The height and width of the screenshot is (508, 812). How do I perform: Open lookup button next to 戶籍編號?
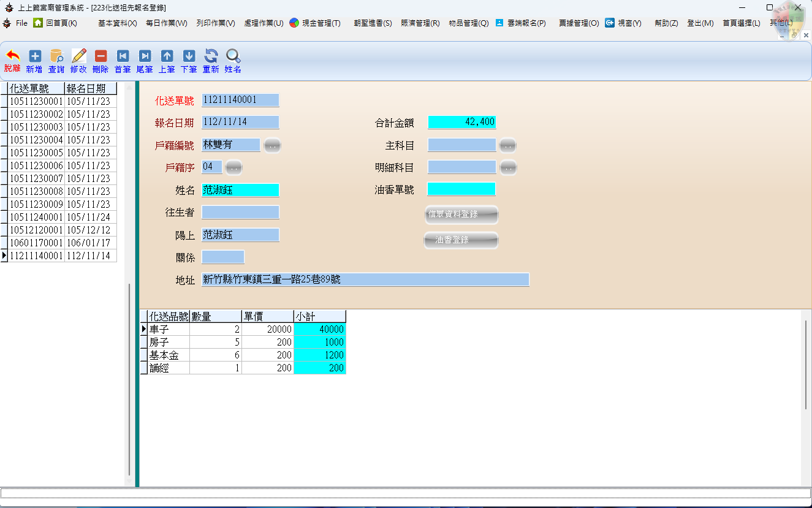click(272, 145)
